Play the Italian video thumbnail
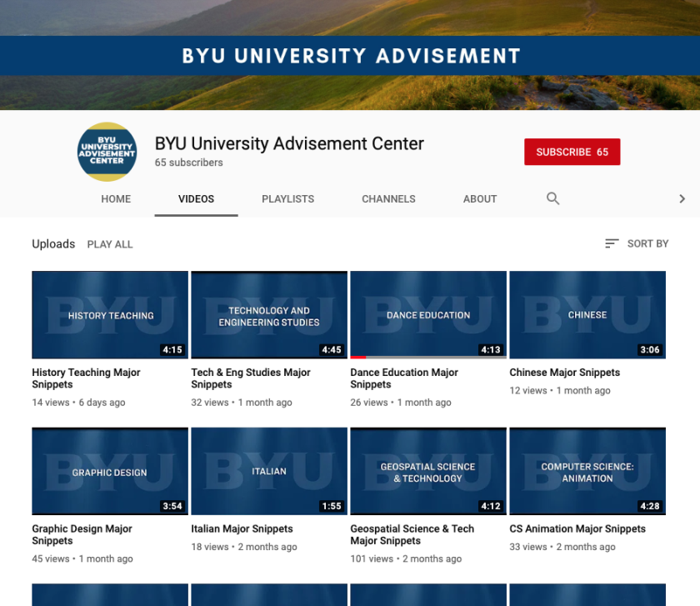Screen dimensions: 700x606 [269, 471]
